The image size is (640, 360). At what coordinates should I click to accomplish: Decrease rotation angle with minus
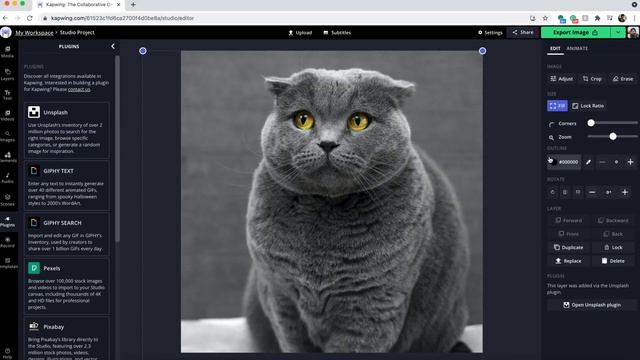point(592,192)
